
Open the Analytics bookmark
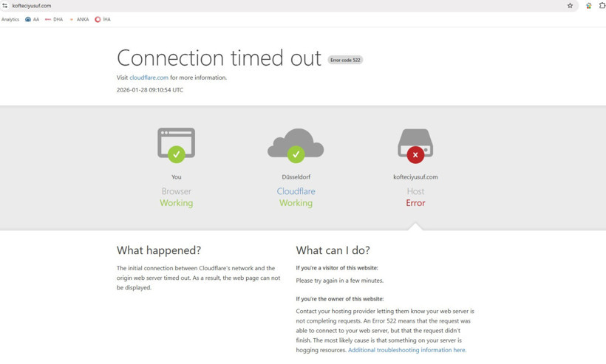(x=10, y=20)
